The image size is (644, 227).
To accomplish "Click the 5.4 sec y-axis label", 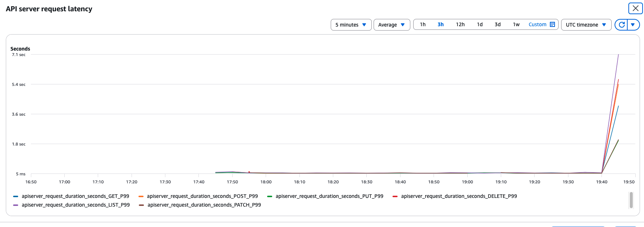I will click(19, 84).
